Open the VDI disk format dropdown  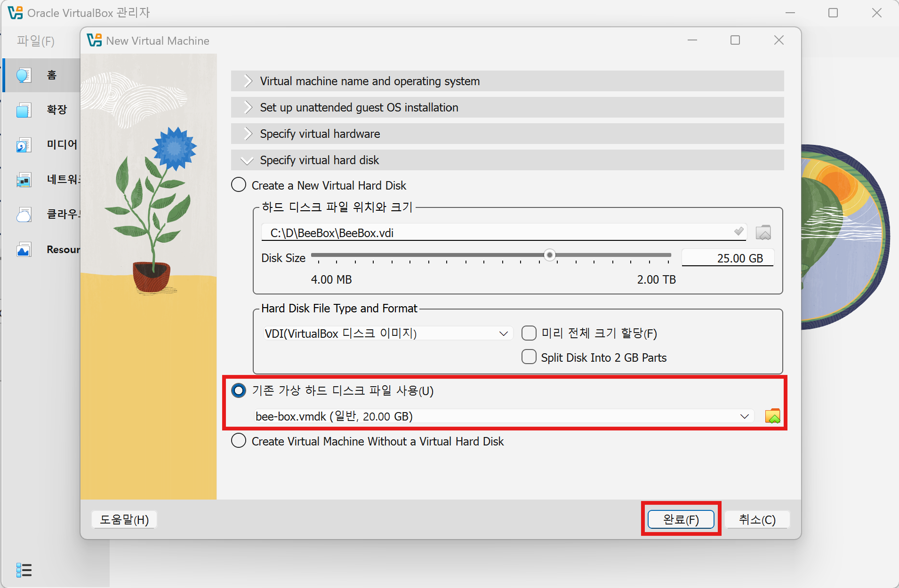coord(387,334)
